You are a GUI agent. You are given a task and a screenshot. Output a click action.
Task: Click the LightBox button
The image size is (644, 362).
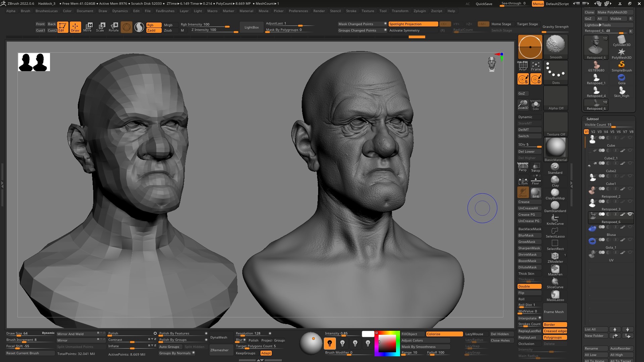(251, 27)
